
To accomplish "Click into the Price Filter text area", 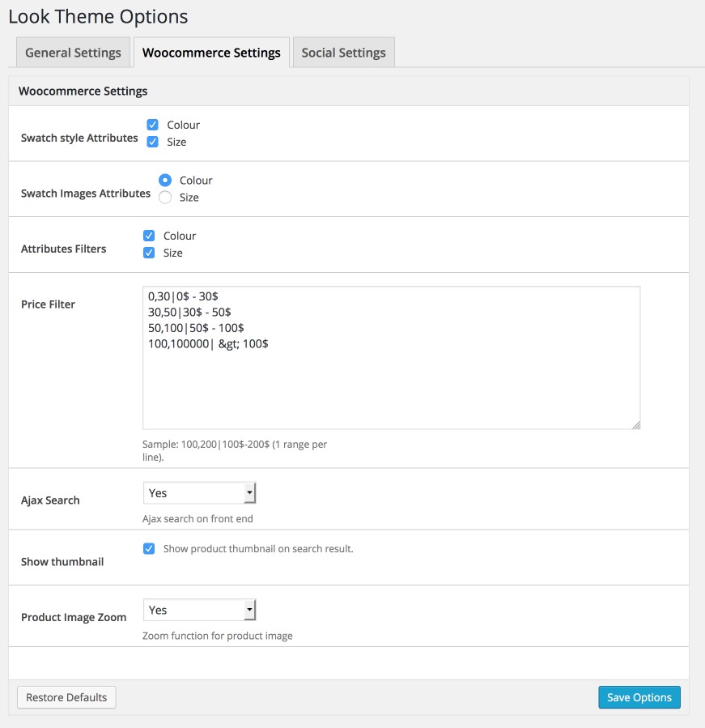I will 391,357.
